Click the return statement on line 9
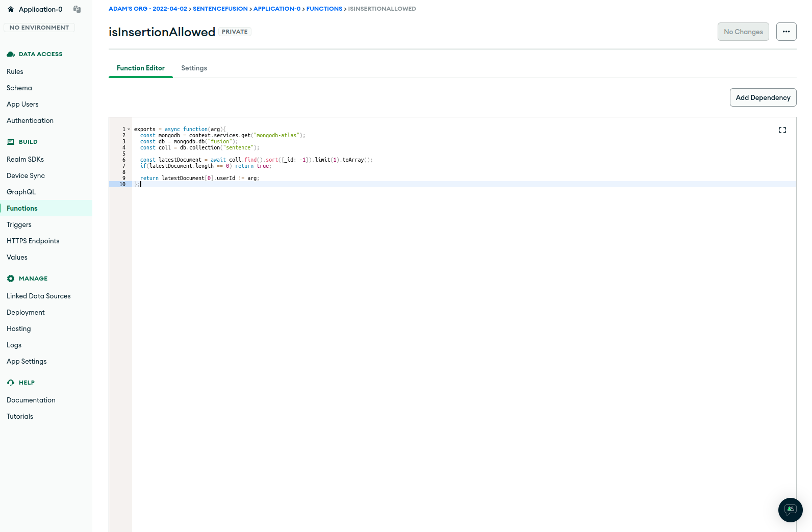Image resolution: width=812 pixels, height=532 pixels. [199, 178]
